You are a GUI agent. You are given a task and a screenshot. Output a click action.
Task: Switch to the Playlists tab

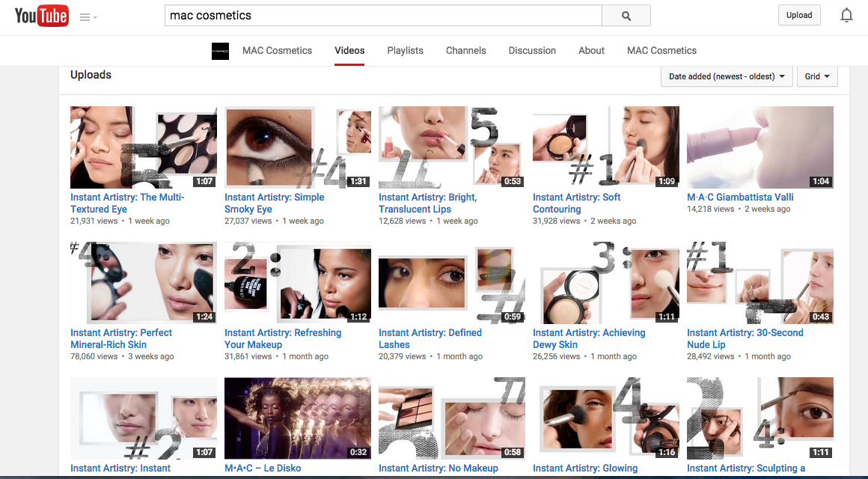pos(406,50)
